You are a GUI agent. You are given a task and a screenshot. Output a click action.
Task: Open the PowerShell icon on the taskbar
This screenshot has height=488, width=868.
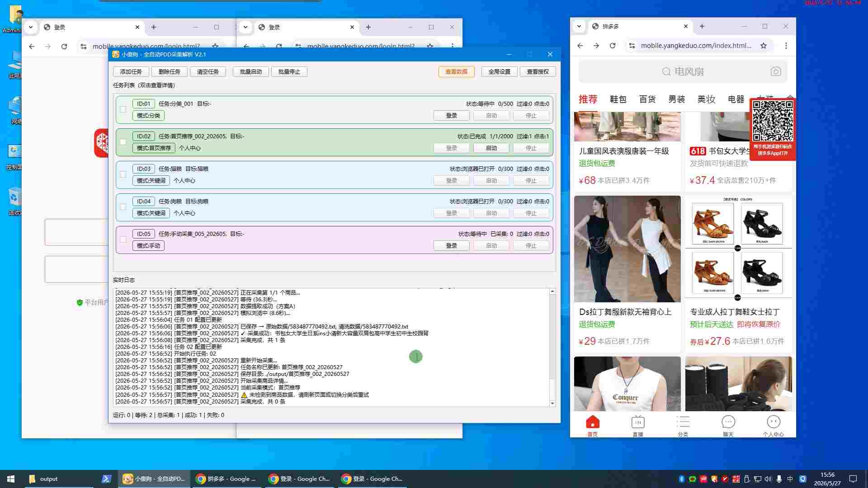106,479
